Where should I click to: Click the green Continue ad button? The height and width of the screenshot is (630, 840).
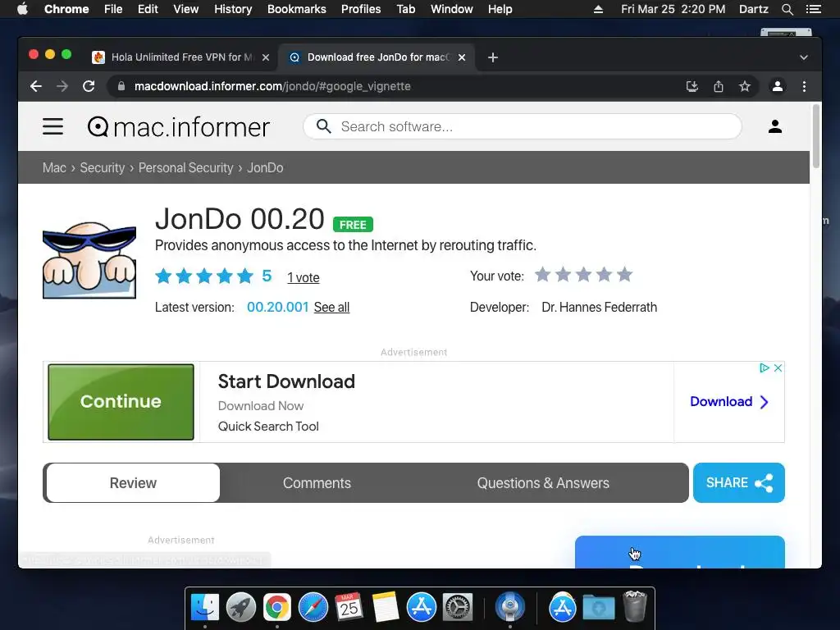(x=121, y=402)
